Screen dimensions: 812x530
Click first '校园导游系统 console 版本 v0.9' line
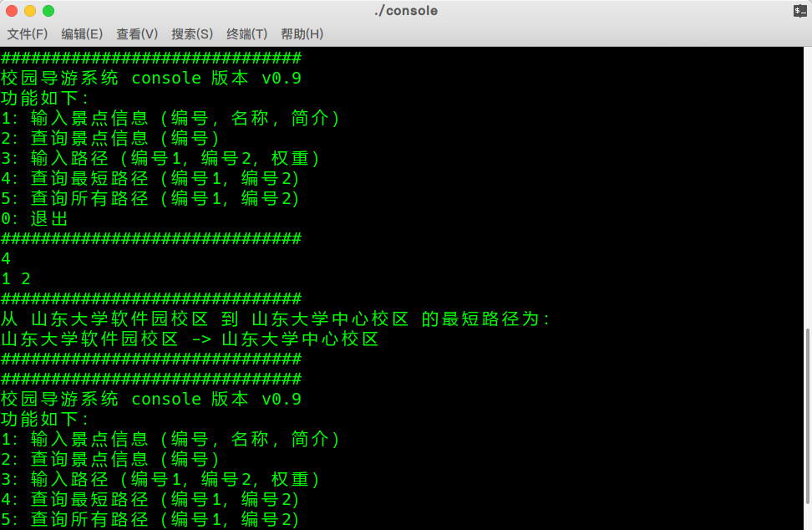click(150, 79)
